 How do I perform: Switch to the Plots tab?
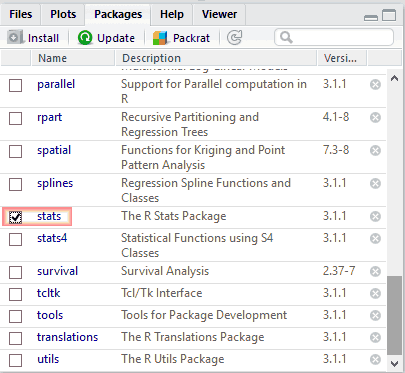(x=63, y=14)
